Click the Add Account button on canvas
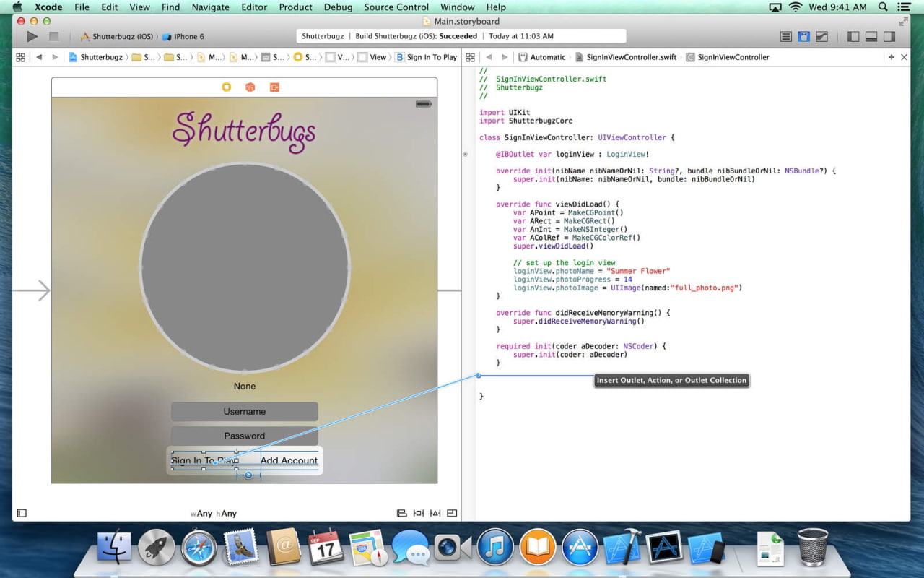 click(289, 460)
